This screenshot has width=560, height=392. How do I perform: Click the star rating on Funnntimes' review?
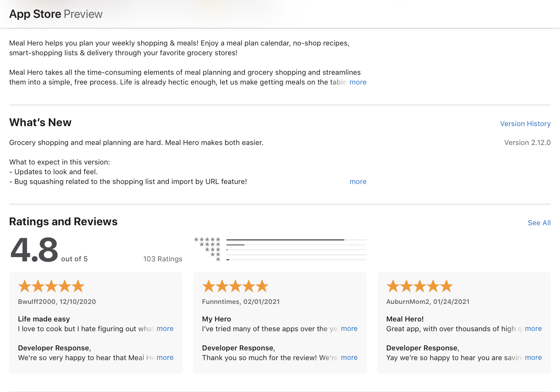[235, 286]
